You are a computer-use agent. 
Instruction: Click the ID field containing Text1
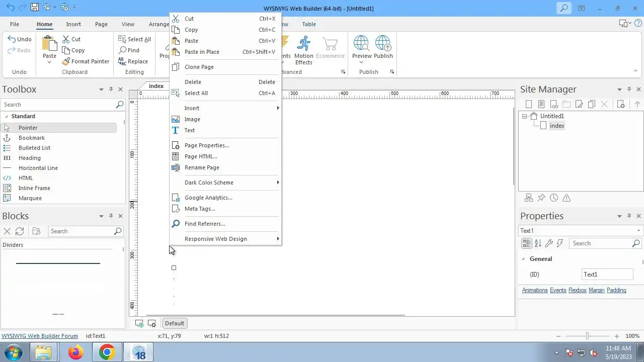607,275
